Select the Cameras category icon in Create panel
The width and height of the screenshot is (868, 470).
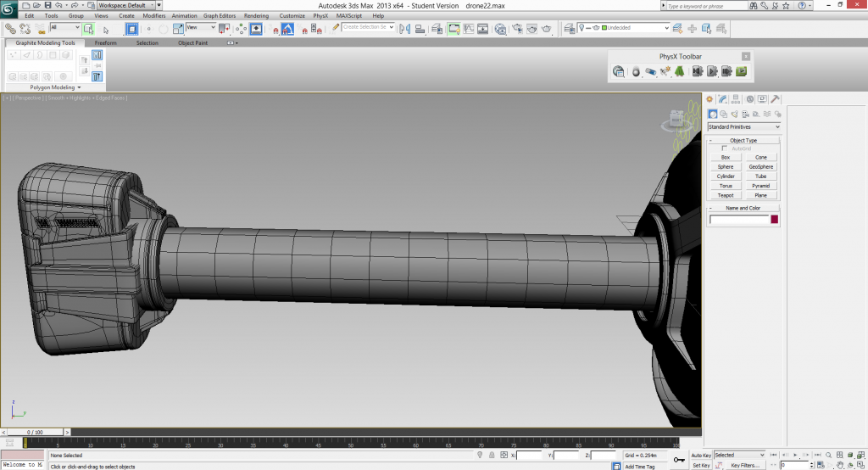[744, 114]
